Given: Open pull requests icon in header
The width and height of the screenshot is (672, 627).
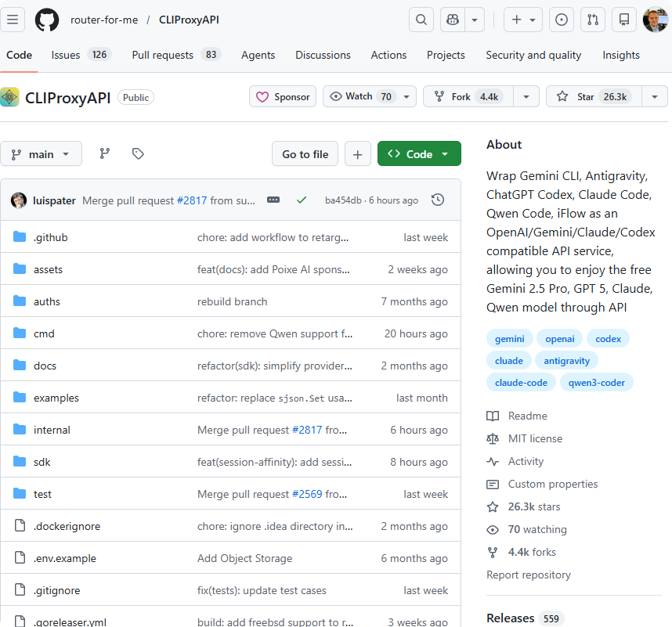Looking at the screenshot, I should pyautogui.click(x=593, y=20).
